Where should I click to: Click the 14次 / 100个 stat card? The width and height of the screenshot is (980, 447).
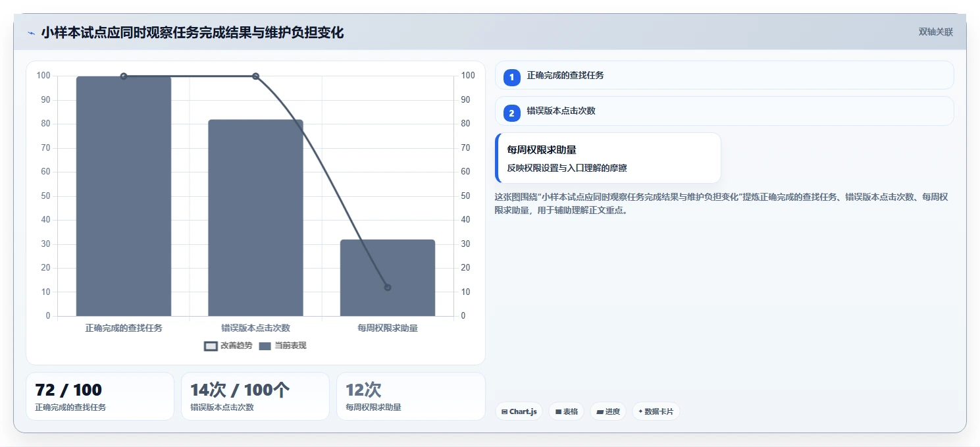pos(255,396)
